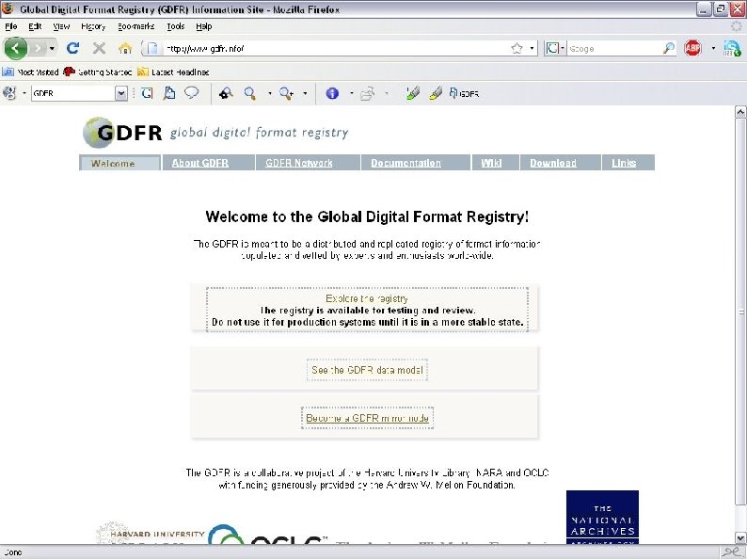Image resolution: width=747 pixels, height=560 pixels.
Task: Click the vertical scrollbar thumb
Action: coord(740,312)
